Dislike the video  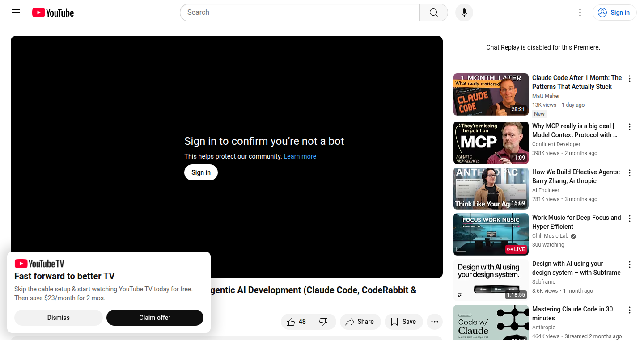[x=324, y=322]
